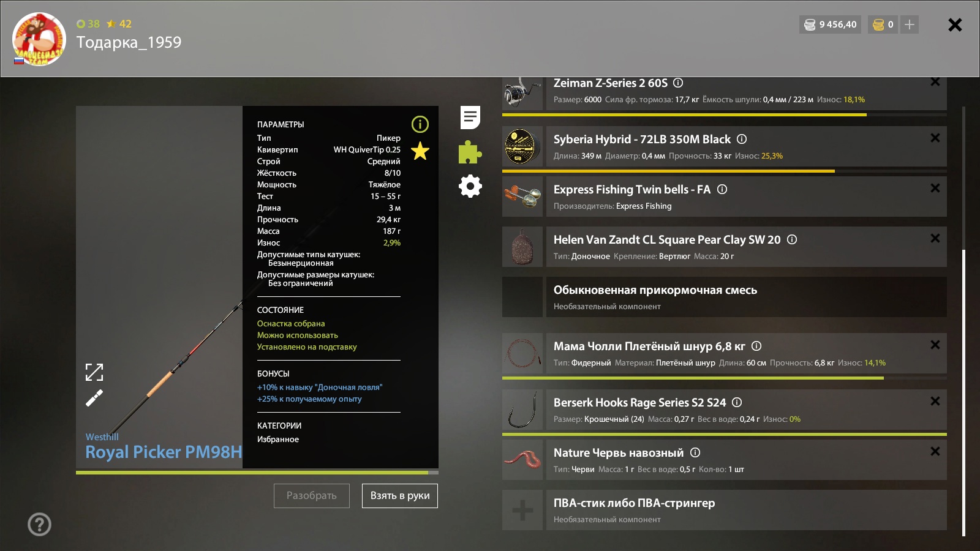This screenshot has height=551, width=980.
Task: Click the level 38 indicator
Action: coord(88,24)
